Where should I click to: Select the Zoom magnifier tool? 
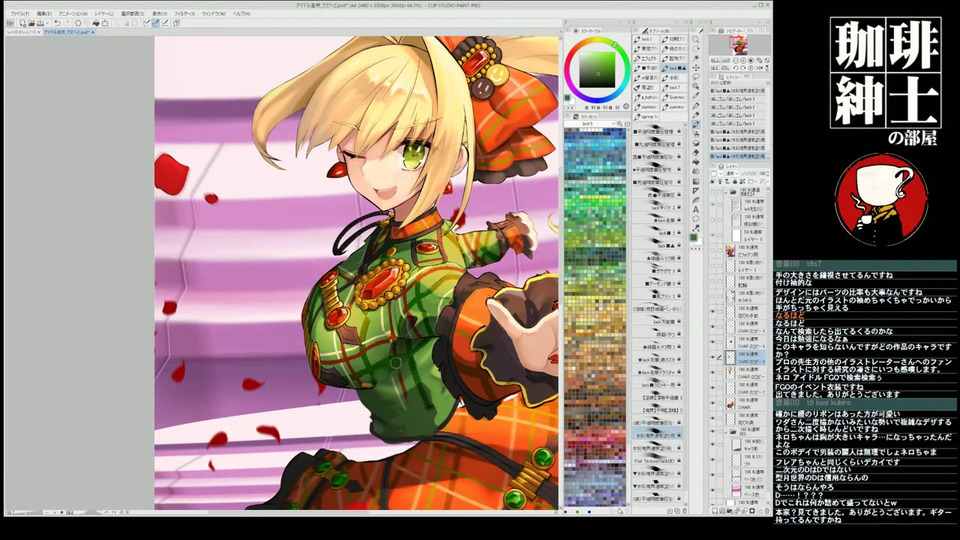tap(696, 39)
